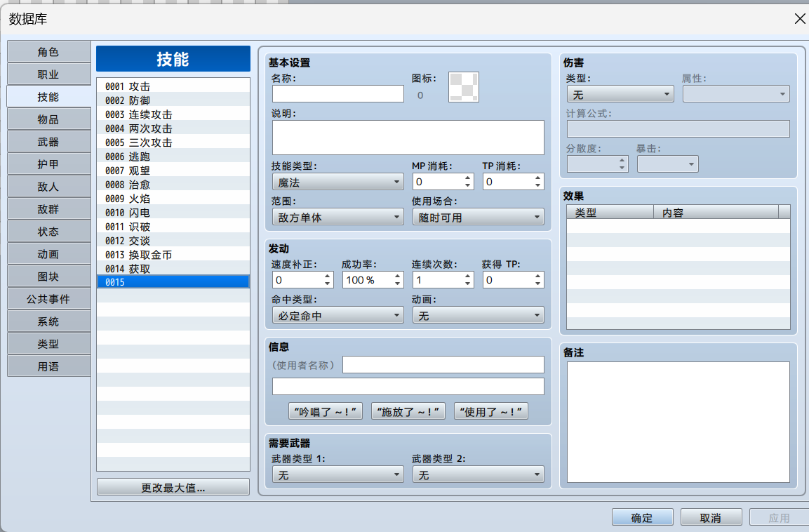The height and width of the screenshot is (532, 809).
Task: Open the 公共事件 tab
Action: (48, 299)
